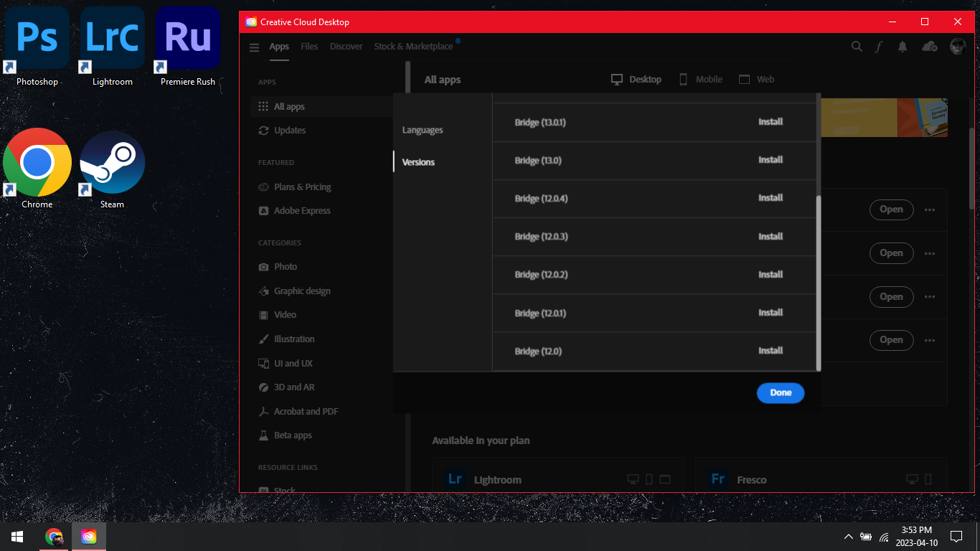Image resolution: width=980 pixels, height=551 pixels.
Task: Click the All apps grid icon
Action: tap(263, 106)
